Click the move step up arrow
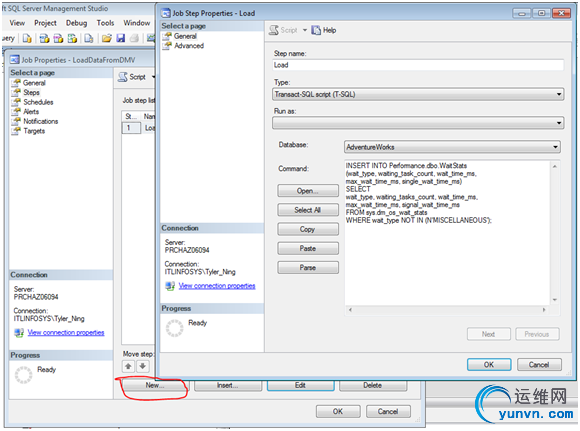 (128, 366)
